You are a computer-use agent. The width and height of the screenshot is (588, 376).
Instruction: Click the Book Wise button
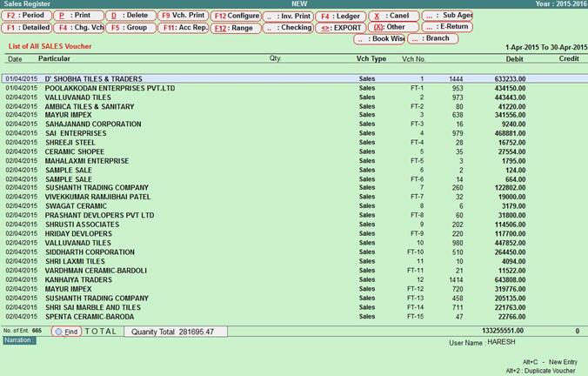click(x=379, y=39)
